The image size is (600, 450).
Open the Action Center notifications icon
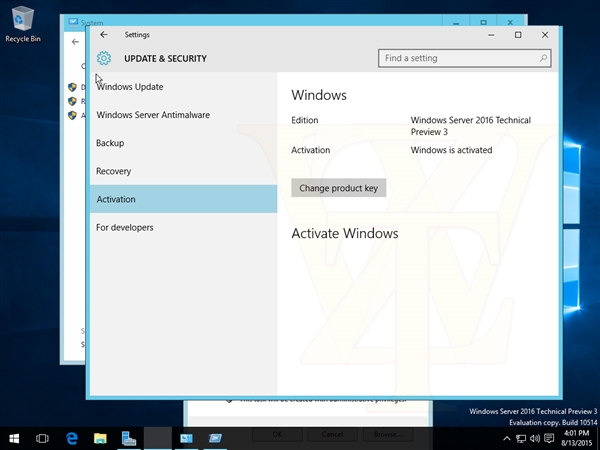pos(549,439)
